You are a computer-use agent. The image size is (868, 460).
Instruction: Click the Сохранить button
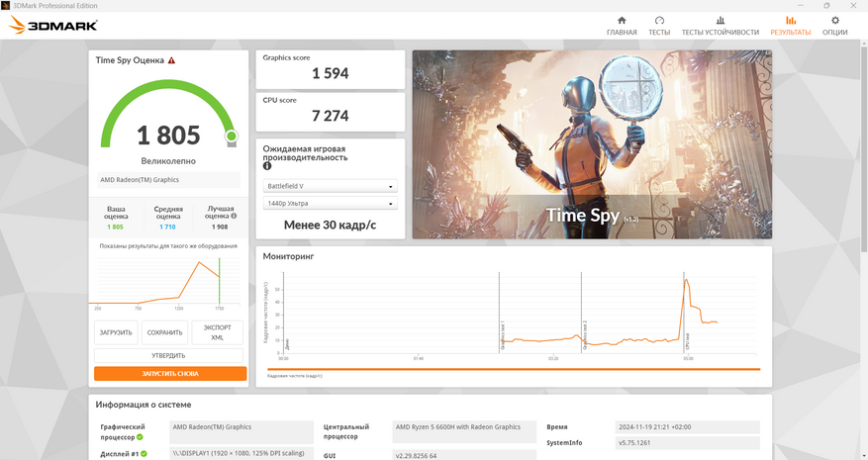164,332
